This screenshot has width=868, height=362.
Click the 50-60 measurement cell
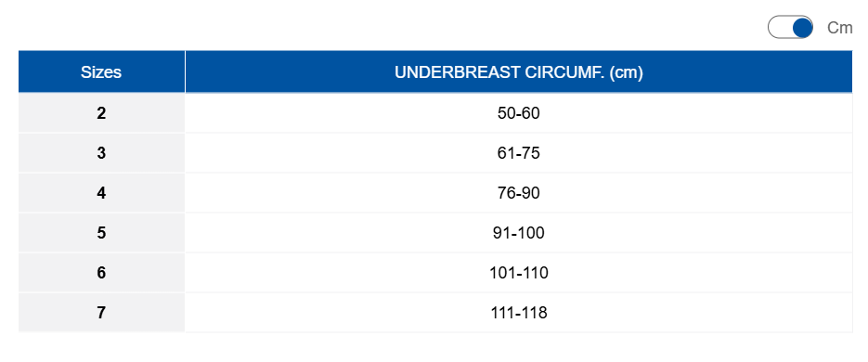pyautogui.click(x=519, y=113)
